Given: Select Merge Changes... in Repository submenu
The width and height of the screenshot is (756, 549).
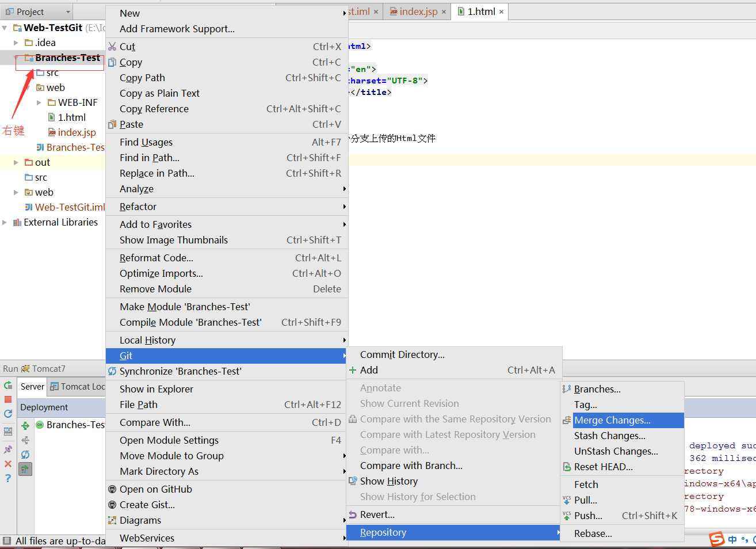Looking at the screenshot, I should coord(623,420).
